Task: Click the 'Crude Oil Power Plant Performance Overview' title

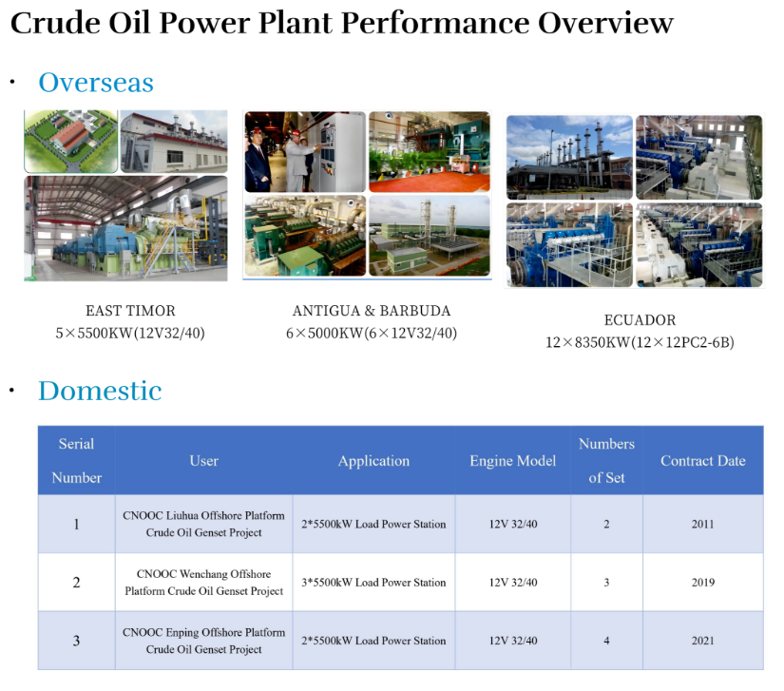Action: 342,23
